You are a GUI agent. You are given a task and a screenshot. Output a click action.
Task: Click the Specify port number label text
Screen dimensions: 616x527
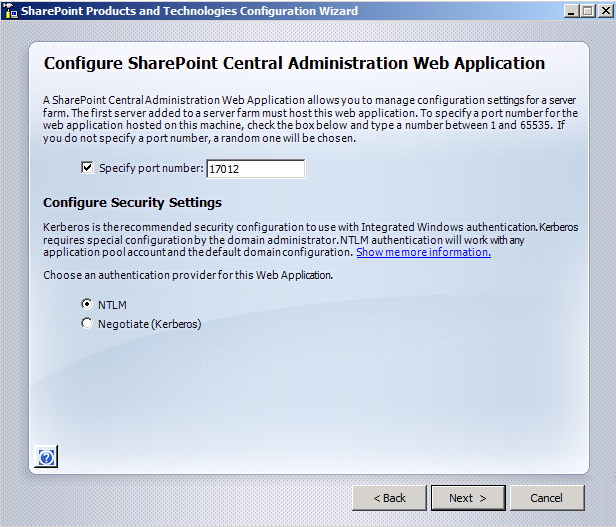151,169
